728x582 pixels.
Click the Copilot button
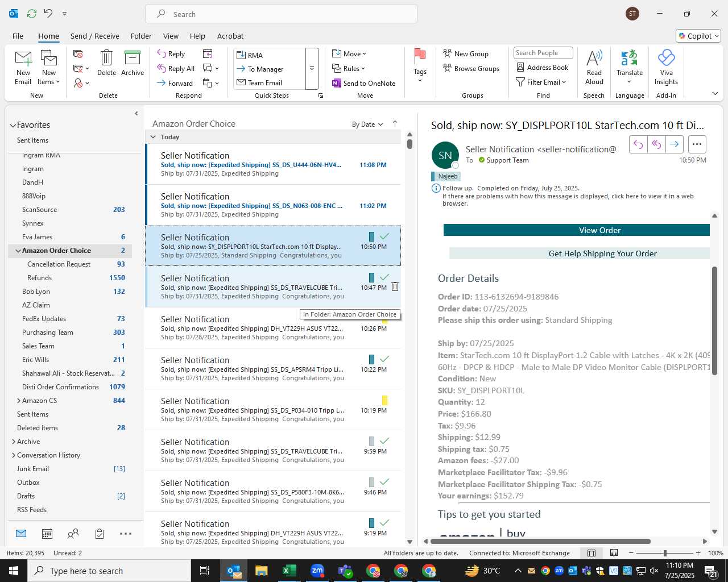[698, 36]
